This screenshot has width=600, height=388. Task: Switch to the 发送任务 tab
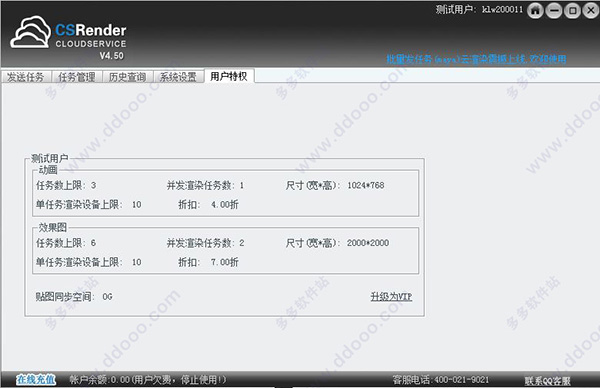click(x=26, y=77)
